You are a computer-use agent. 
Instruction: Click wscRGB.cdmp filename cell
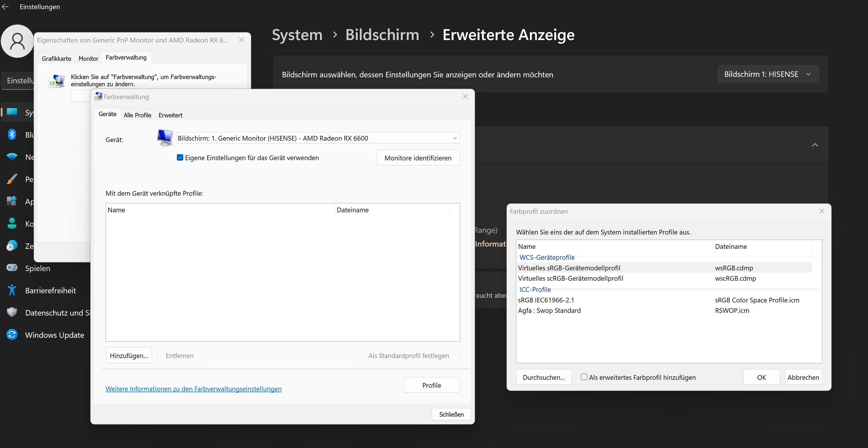pos(735,278)
